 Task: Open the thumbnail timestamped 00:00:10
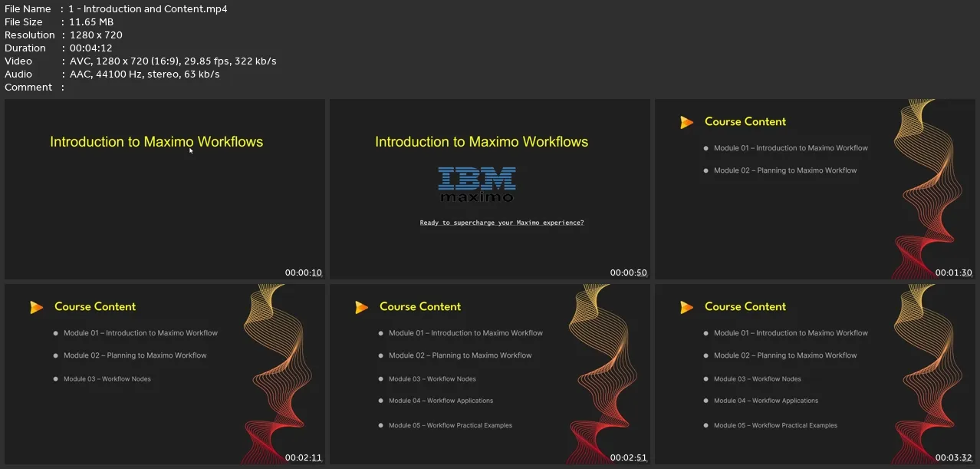[165, 189]
